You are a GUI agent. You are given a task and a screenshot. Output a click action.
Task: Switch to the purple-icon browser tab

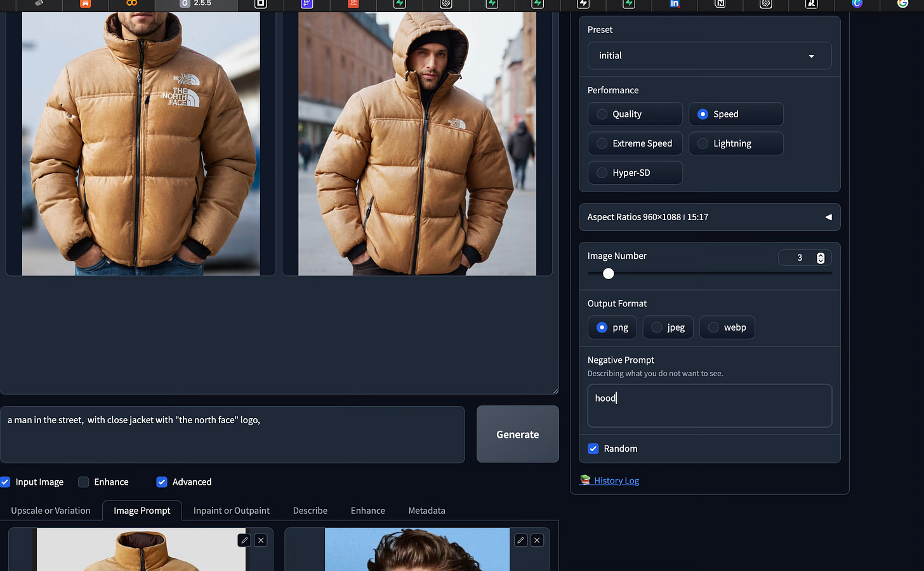pyautogui.click(x=307, y=4)
